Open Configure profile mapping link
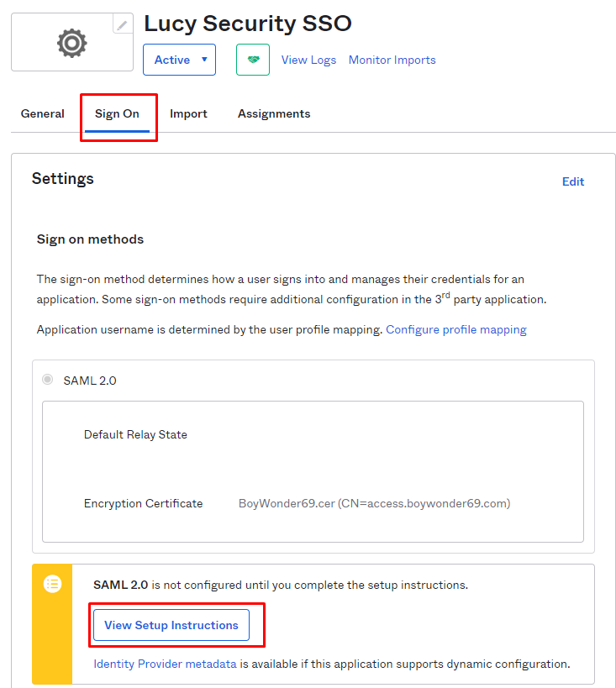This screenshot has height=688, width=616. [456, 329]
